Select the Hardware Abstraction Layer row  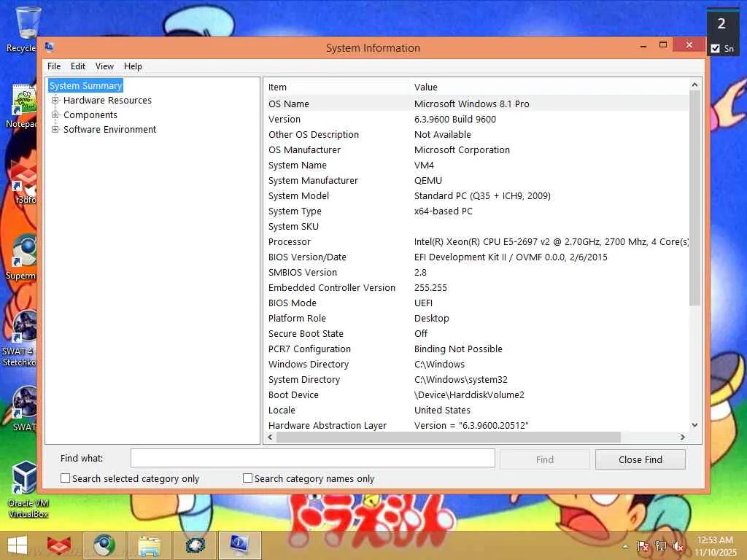coord(476,425)
